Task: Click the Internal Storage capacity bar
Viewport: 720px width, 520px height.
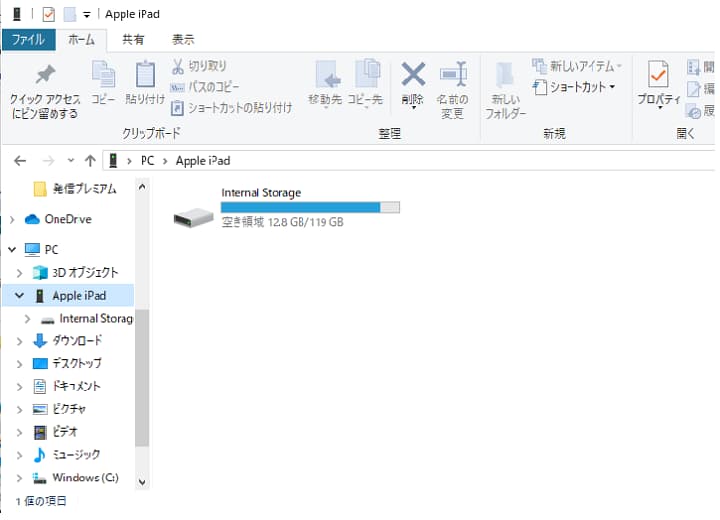Action: (x=310, y=208)
